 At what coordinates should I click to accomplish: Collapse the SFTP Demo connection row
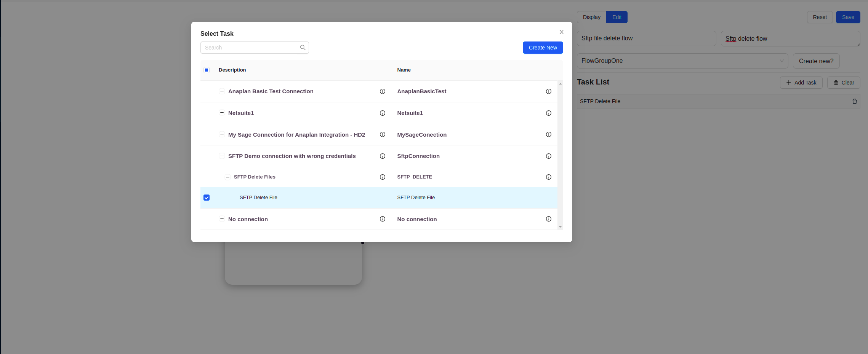pos(222,156)
